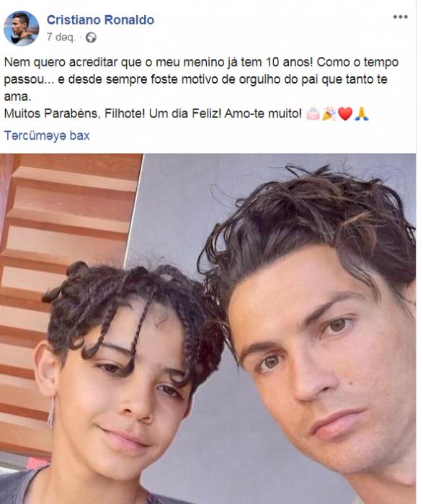Click the party popper emoji
Image resolution: width=423 pixels, height=504 pixels.
pyautogui.click(x=329, y=114)
